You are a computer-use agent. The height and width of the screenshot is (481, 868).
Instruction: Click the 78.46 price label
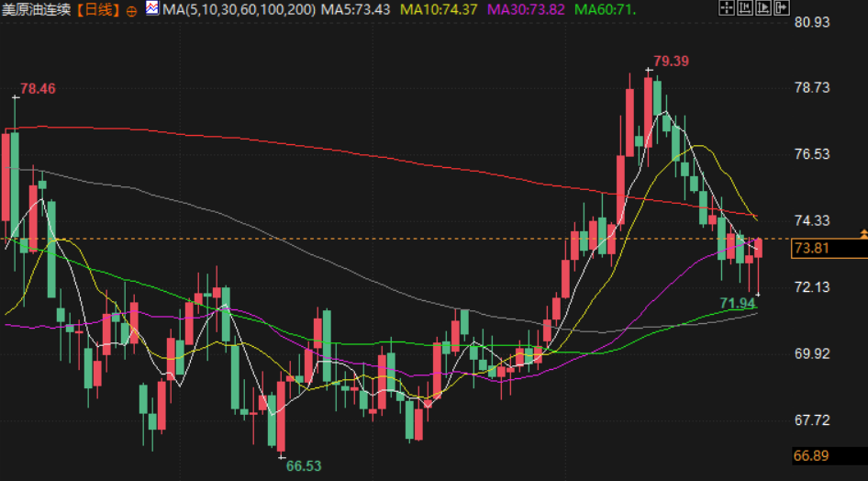38,88
